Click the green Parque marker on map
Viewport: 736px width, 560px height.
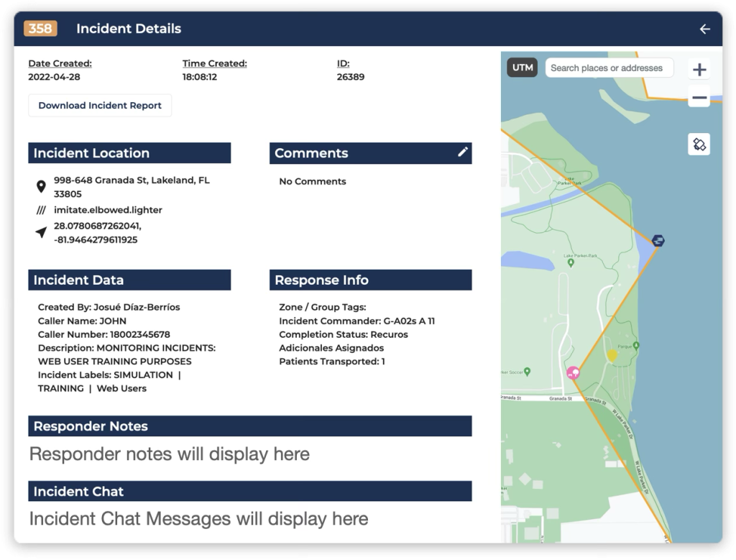[636, 346]
